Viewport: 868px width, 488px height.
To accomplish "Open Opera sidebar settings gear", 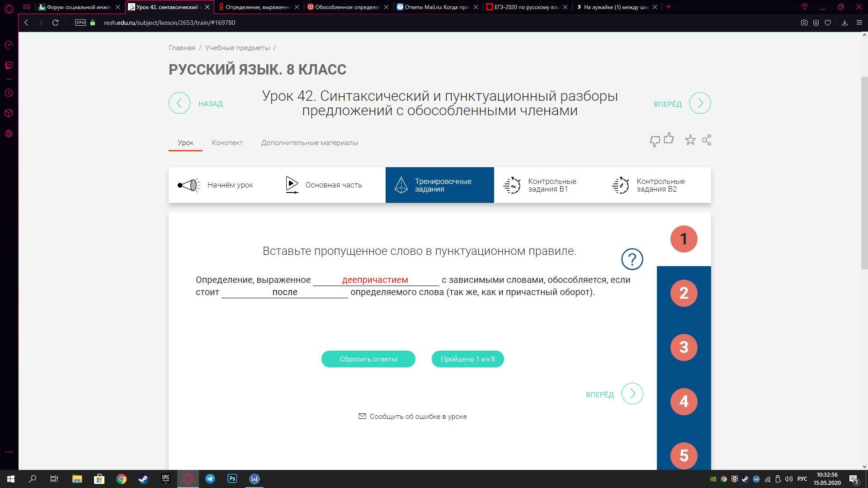I will [9, 134].
